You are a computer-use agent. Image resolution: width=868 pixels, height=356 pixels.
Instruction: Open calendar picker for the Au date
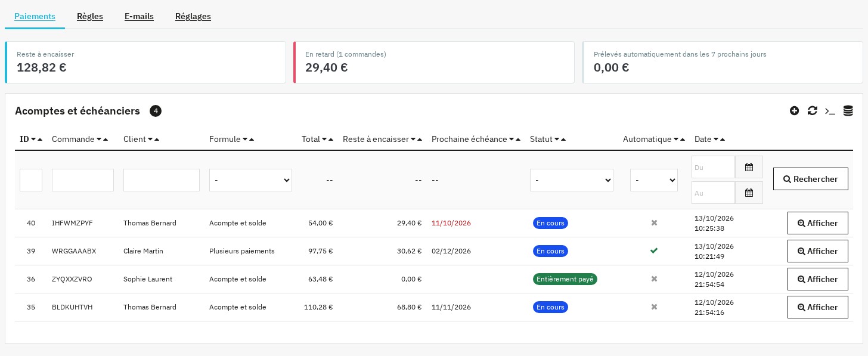coord(749,193)
